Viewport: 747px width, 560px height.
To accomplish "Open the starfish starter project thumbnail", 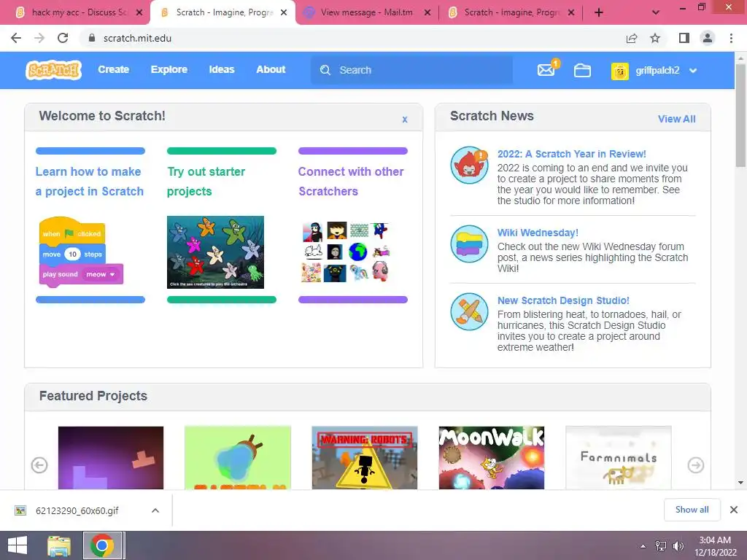I will [x=215, y=252].
